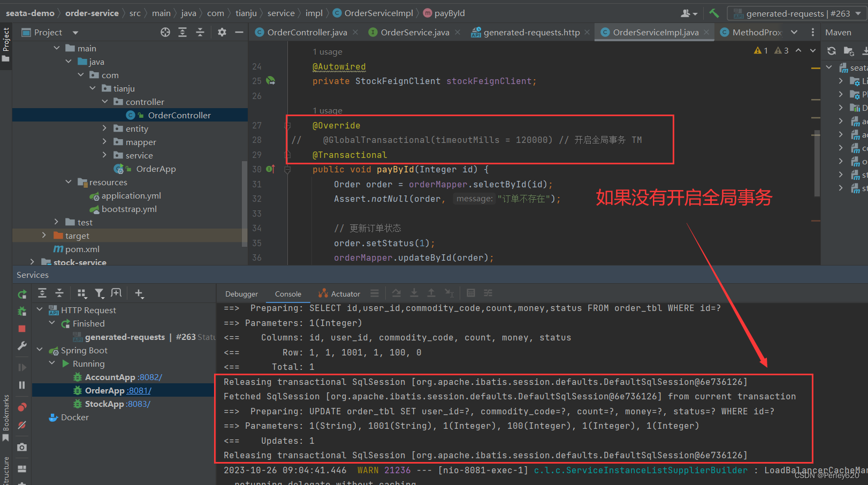Expand the entity package node
The width and height of the screenshot is (868, 485).
pos(105,128)
